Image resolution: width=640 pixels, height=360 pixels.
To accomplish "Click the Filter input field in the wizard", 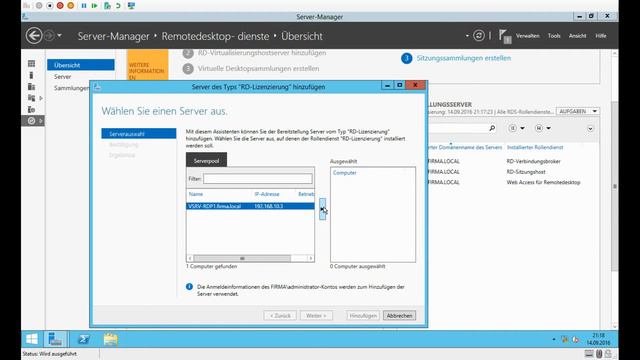I will coord(258,179).
